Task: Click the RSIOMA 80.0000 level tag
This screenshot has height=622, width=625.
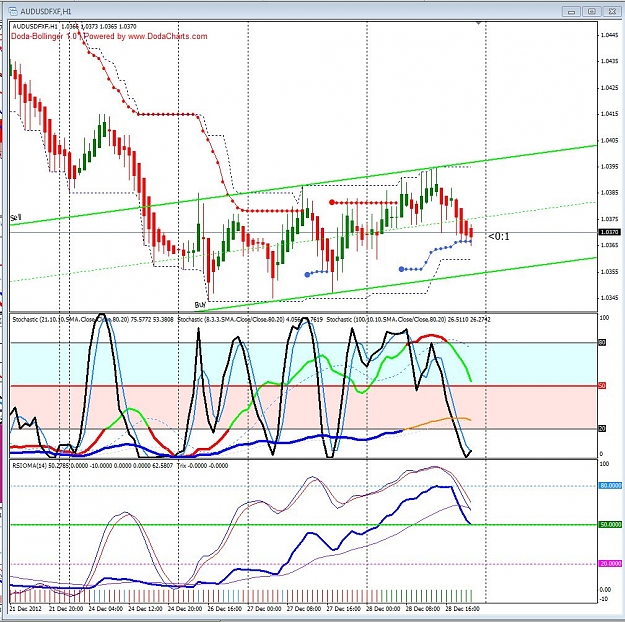Action: point(610,486)
